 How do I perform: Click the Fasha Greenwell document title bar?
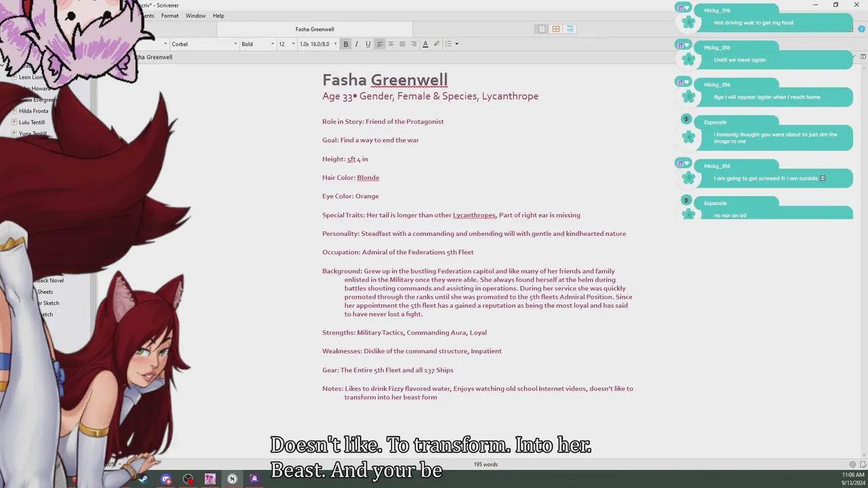coord(315,29)
